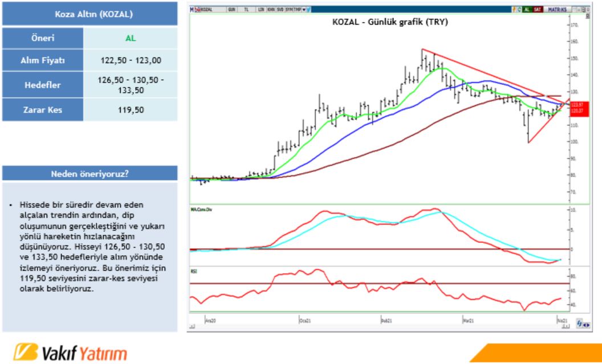Screen dimensions: 602x364
Task: Click the lightning bolt icon
Action: 514,9
